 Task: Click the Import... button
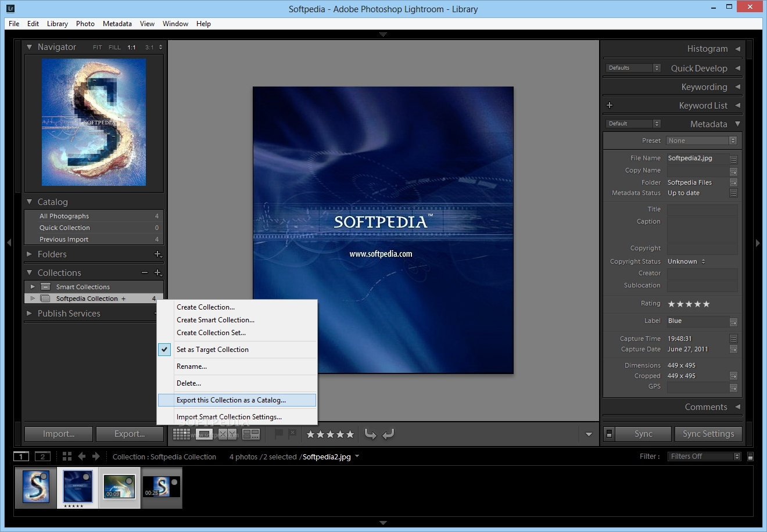[x=59, y=434]
